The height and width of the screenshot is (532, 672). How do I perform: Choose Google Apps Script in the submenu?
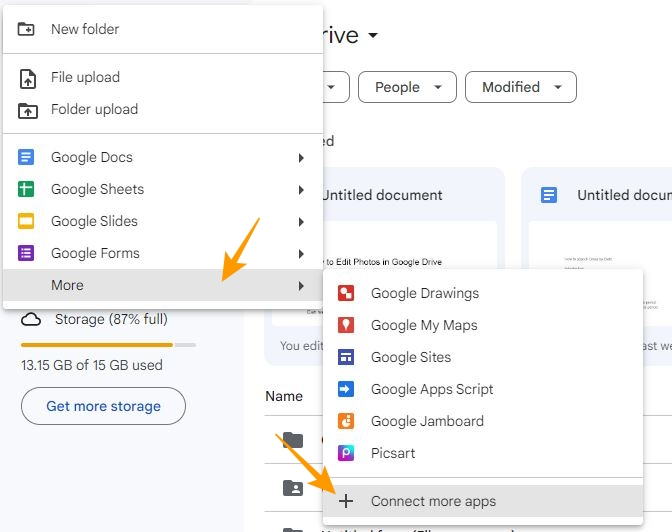click(x=483, y=389)
